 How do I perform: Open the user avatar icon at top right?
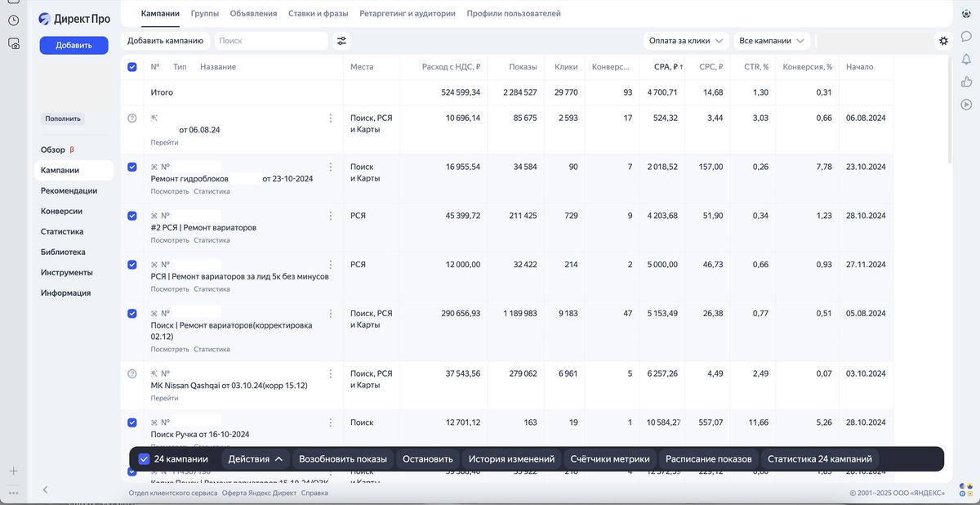967,14
